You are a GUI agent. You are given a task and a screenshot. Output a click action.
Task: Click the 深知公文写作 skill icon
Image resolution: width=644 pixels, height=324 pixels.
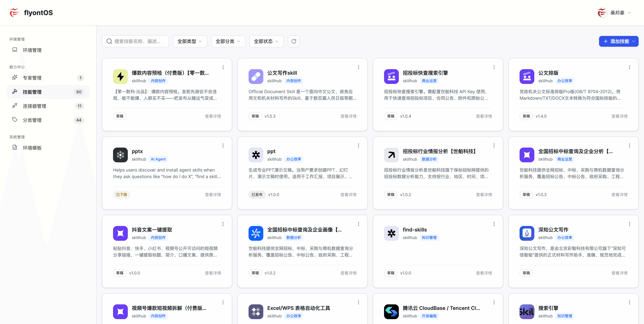coord(527,233)
